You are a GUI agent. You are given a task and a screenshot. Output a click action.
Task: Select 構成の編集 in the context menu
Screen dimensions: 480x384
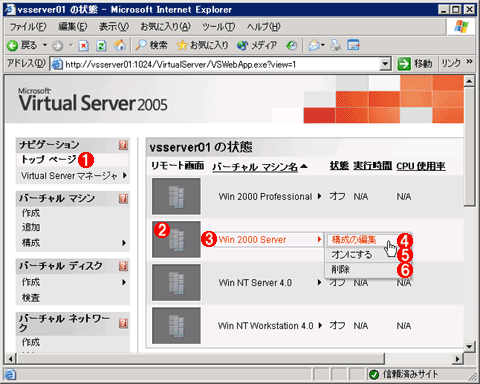[x=354, y=240]
